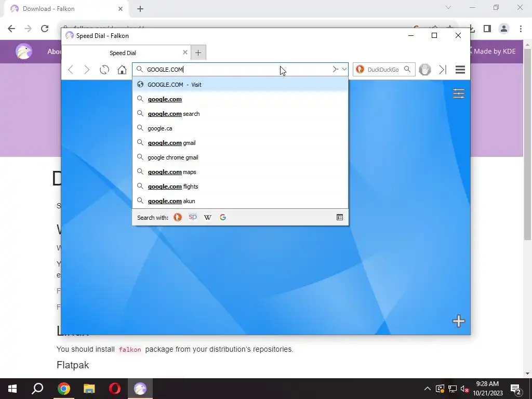Click the muted volume tray icon
The width and height of the screenshot is (532, 399).
click(465, 389)
